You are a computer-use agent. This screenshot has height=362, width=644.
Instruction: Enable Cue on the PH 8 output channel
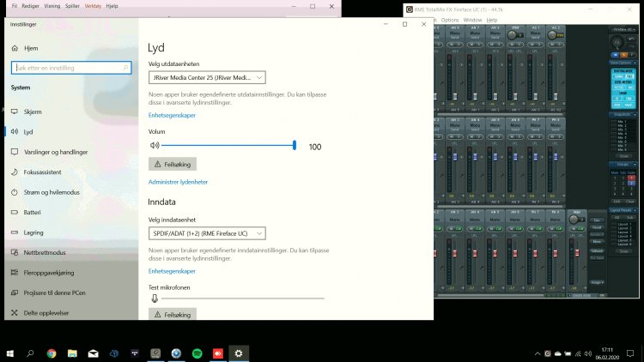point(559,229)
